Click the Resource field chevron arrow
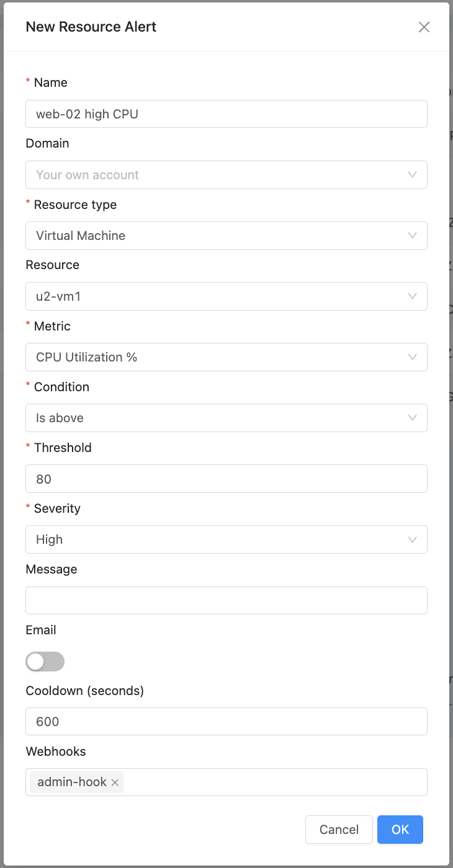Viewport: 453px width, 868px height. coord(412,296)
